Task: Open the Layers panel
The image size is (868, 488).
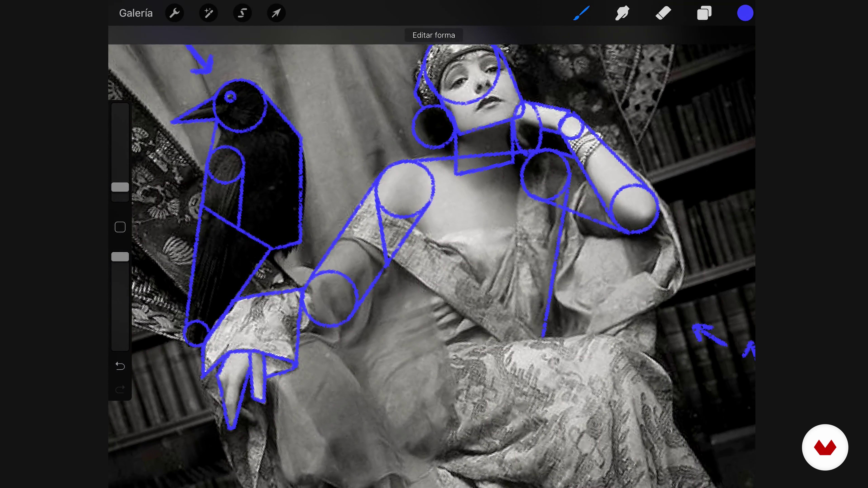Action: click(704, 13)
